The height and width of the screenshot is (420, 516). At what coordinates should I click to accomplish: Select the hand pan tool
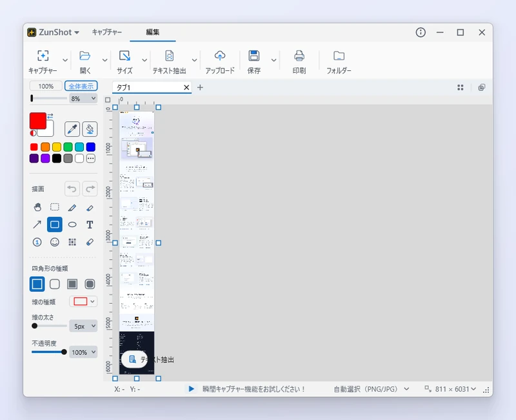tap(37, 207)
